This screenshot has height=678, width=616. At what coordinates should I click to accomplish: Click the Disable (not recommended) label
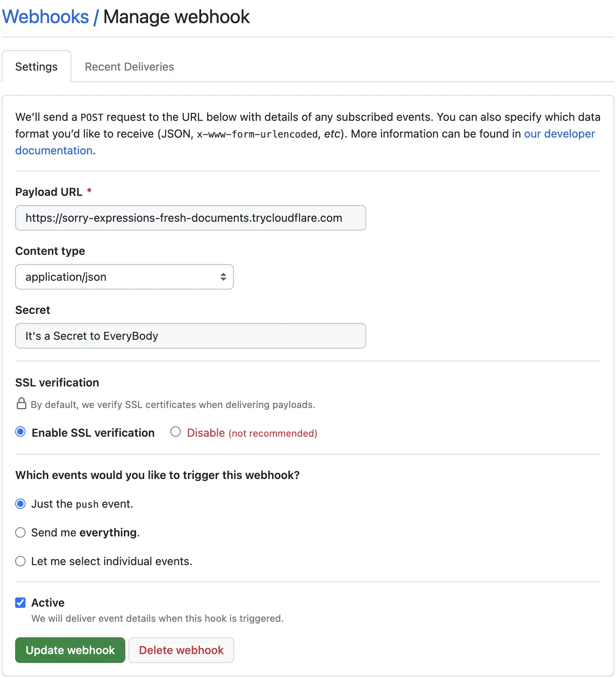click(x=252, y=433)
